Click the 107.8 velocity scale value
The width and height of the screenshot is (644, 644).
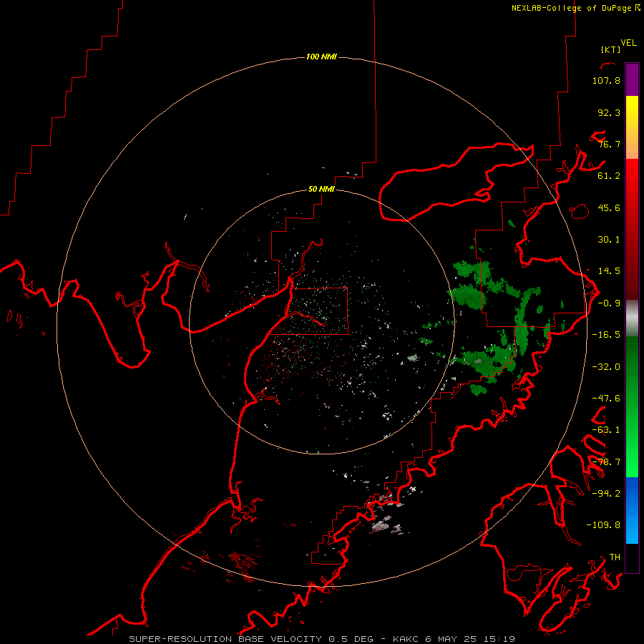pos(606,80)
